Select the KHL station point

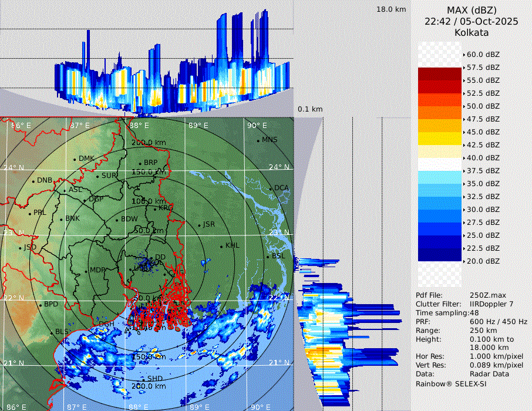(x=221, y=246)
